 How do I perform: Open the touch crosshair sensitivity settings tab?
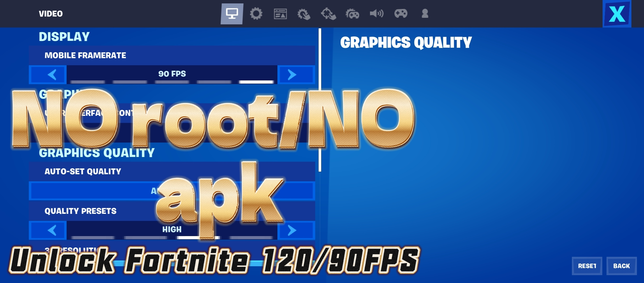[329, 14]
